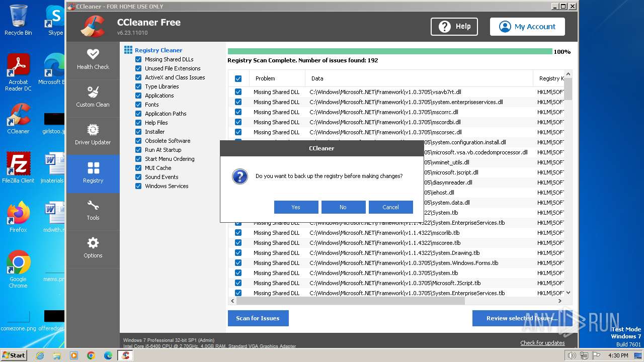Click CCleaner taskbar button
This screenshot has height=362, width=644.
[126, 355]
